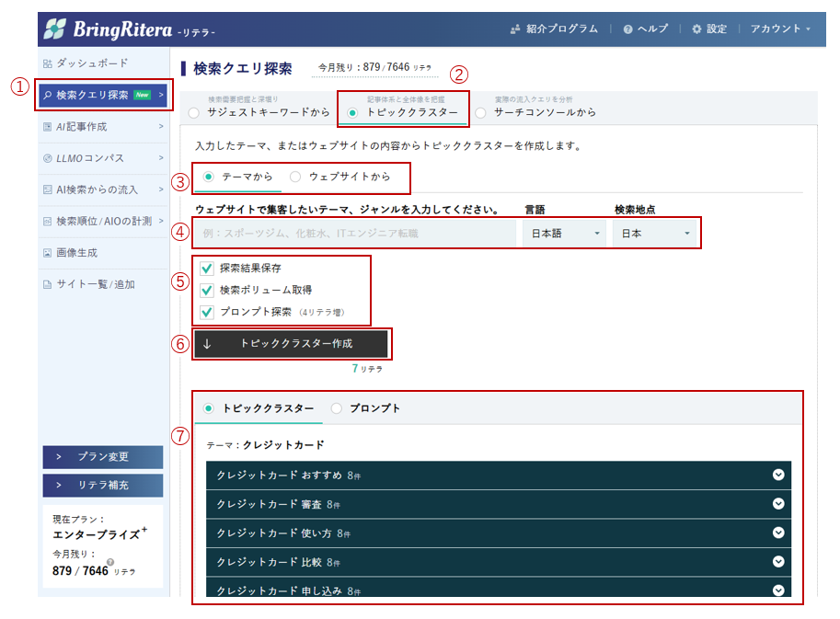840x619 pixels.
Task: Click the LLMOコンパス compass icon
Action: (x=48, y=158)
